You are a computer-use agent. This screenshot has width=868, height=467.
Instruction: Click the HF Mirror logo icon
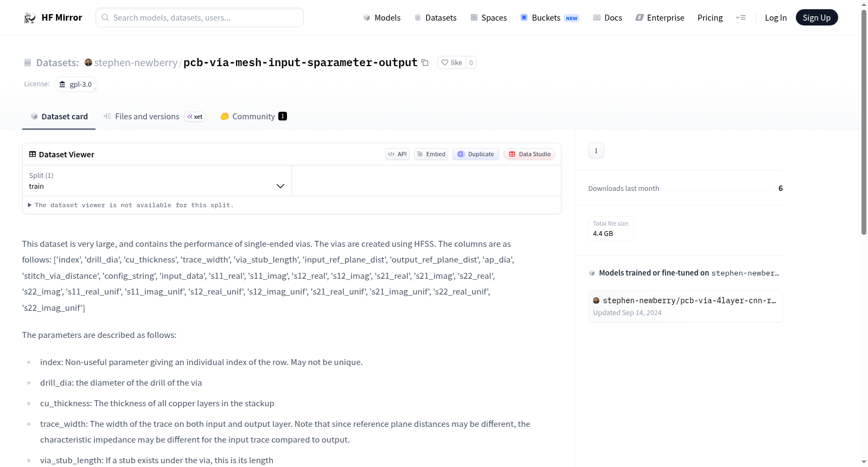coord(29,18)
